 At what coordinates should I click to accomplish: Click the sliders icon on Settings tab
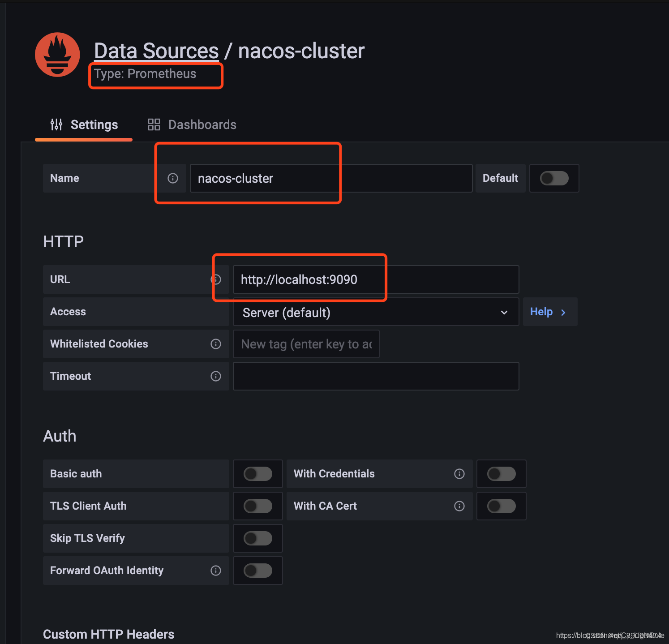(56, 125)
